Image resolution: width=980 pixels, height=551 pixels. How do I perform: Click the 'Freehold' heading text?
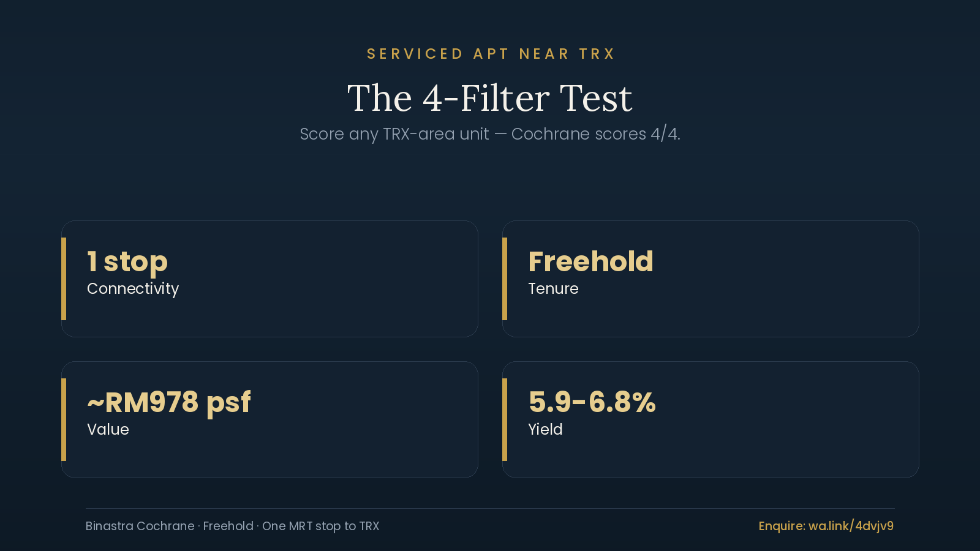pos(591,261)
